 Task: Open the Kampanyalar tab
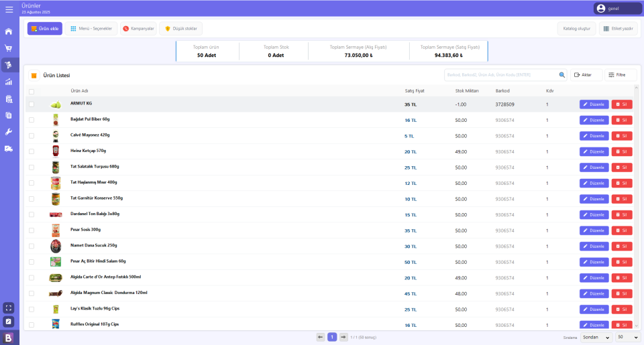(x=138, y=29)
